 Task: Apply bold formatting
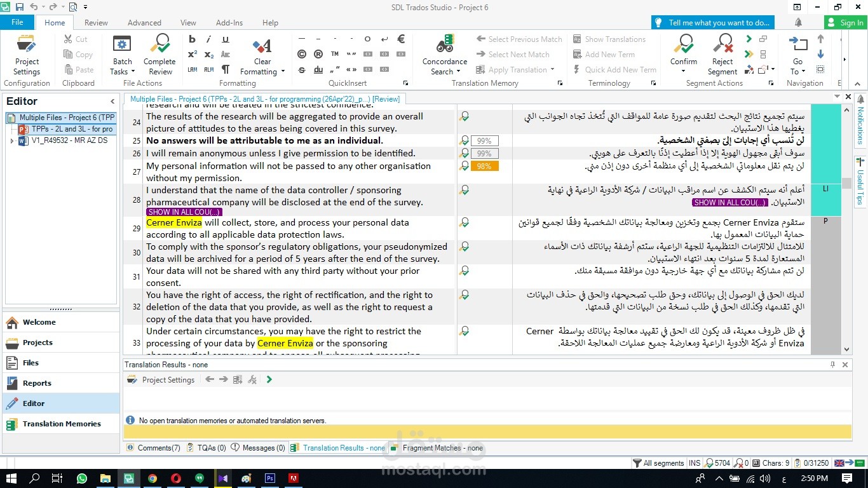point(192,39)
